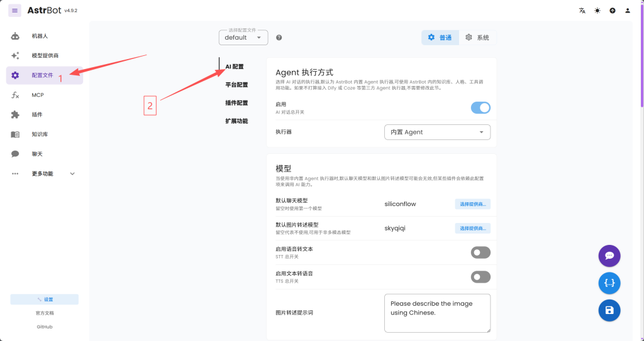Toggle light/dark theme sun icon
The image size is (644, 341).
pos(597,11)
